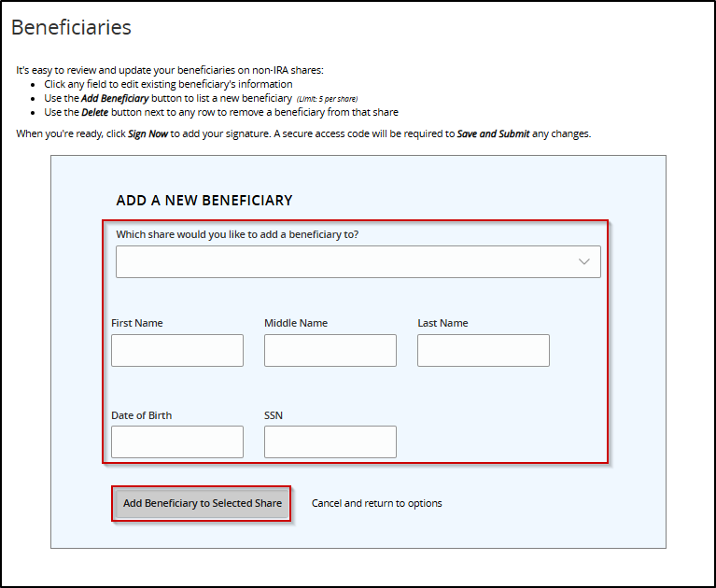This screenshot has height=588, width=716.
Task: Click the SSN label text
Action: click(274, 415)
